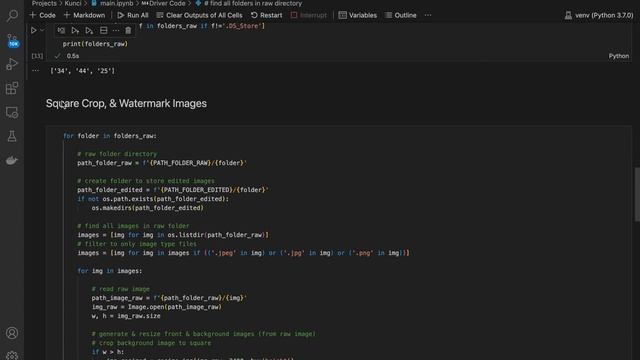Viewport: 640px width, 360px height.
Task: Click the 'if not os.path.exists(path_folder_edited):' line
Action: [x=153, y=199]
